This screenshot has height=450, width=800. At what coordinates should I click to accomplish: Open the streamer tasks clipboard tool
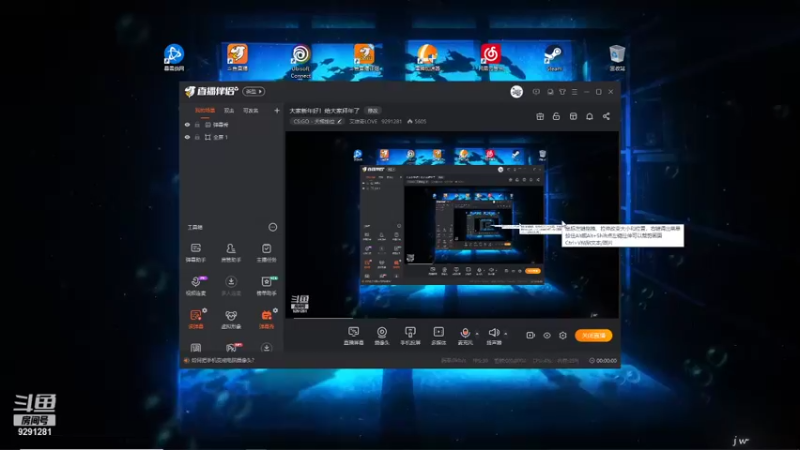(x=266, y=252)
